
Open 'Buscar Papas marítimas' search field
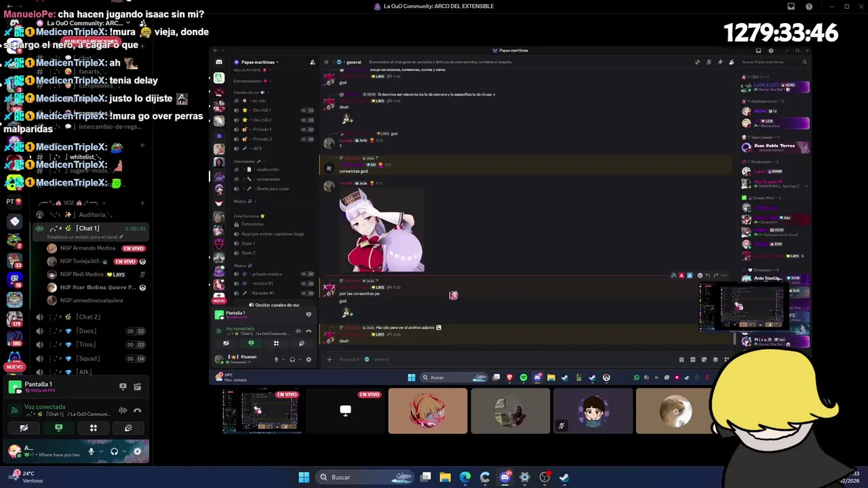pos(774,62)
